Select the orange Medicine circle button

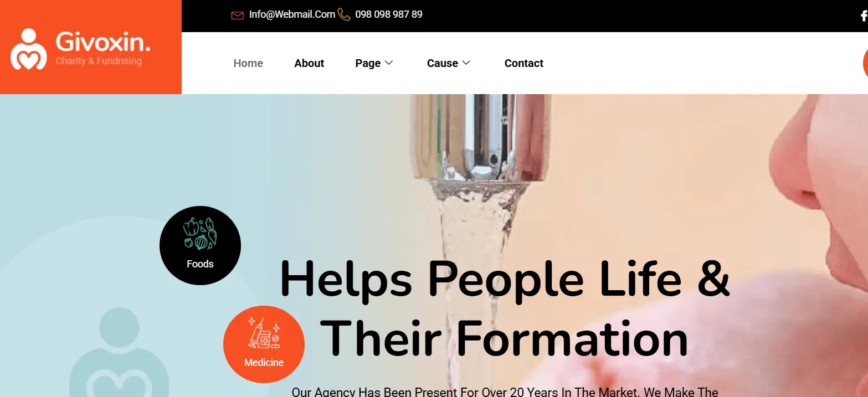coord(264,344)
